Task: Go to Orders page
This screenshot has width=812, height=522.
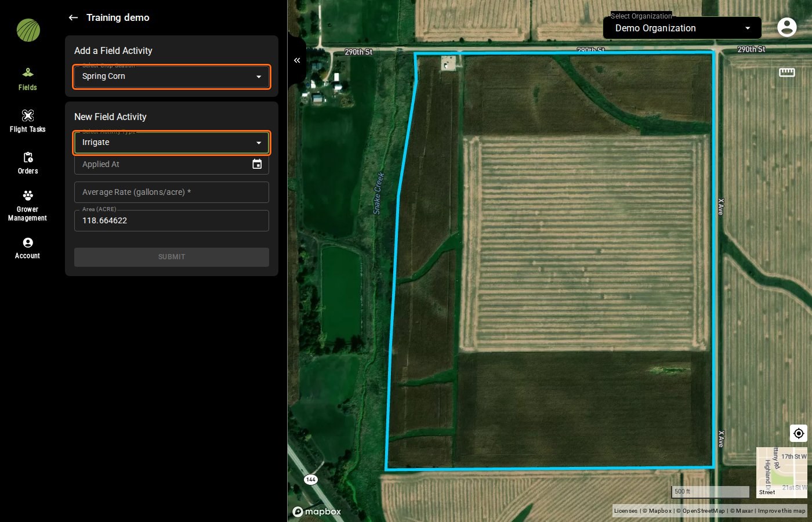Action: pyautogui.click(x=28, y=163)
